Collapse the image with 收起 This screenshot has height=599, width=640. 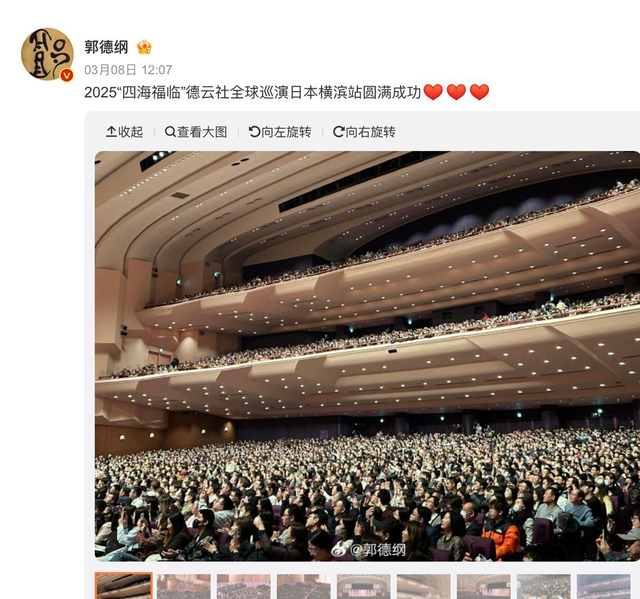[x=124, y=132]
